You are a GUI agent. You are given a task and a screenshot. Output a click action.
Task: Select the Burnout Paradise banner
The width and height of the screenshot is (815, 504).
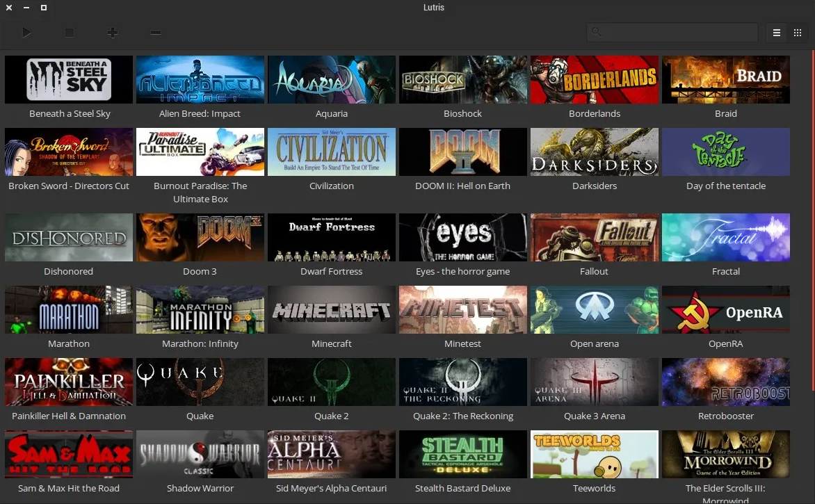coord(200,152)
